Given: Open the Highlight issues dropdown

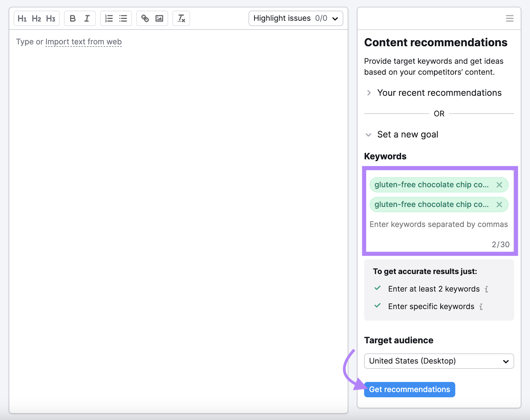Looking at the screenshot, I should (x=296, y=18).
